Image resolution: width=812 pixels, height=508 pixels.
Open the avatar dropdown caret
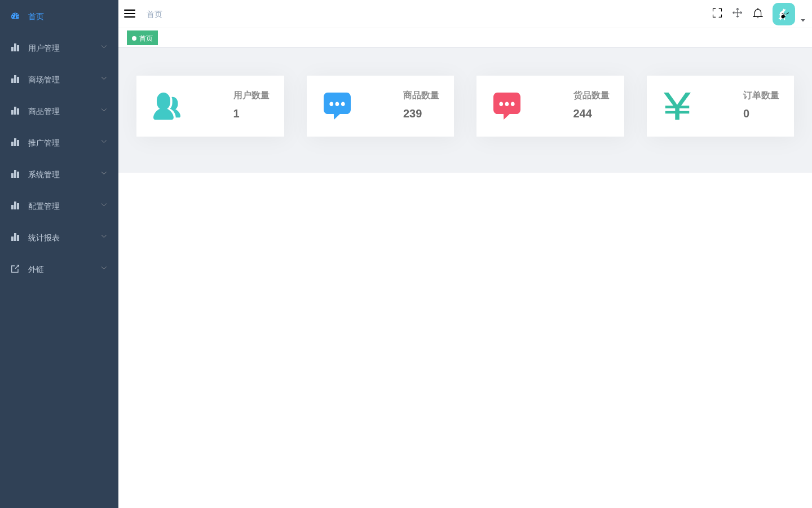click(803, 20)
